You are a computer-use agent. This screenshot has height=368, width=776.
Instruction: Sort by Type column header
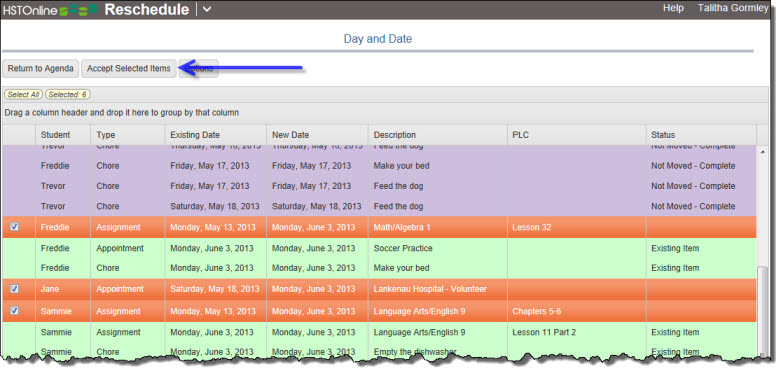point(128,135)
